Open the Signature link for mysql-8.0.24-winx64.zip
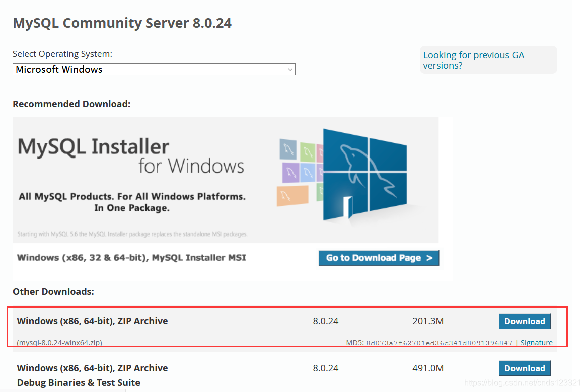The height and width of the screenshot is (392, 585). (537, 342)
